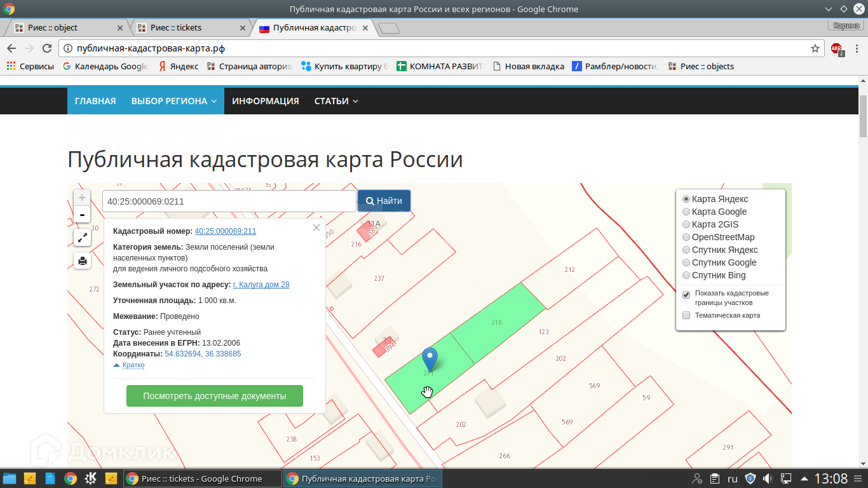
Task: Open the map in fullscreen mode
Action: point(82,238)
